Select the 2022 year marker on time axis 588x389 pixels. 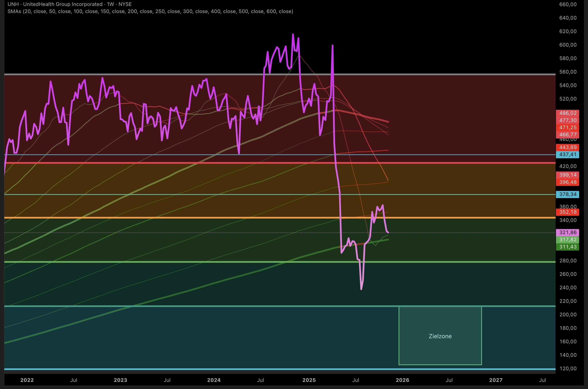click(27, 380)
